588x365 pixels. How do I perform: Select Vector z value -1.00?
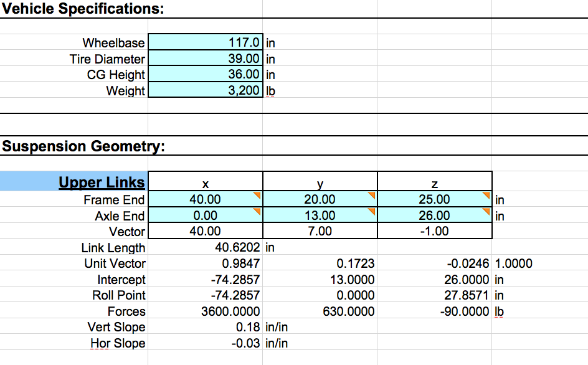[x=435, y=230]
